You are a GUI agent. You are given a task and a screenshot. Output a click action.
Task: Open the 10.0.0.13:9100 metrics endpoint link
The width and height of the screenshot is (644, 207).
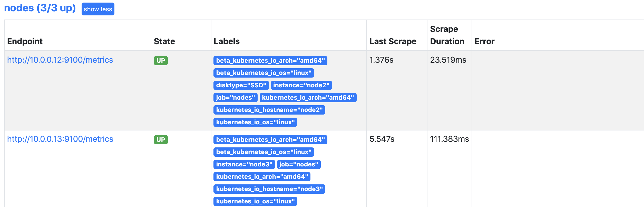pyautogui.click(x=60, y=139)
